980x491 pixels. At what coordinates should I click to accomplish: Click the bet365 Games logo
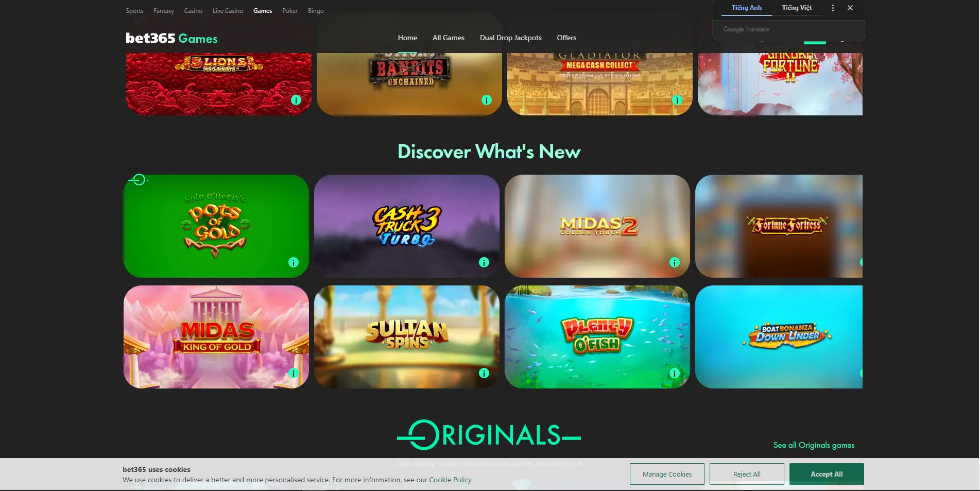(x=171, y=38)
